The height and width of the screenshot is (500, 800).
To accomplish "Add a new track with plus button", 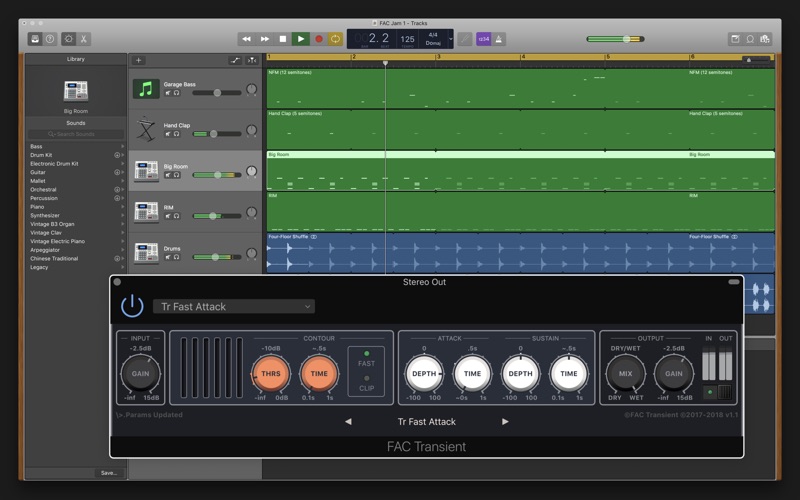I will point(138,60).
